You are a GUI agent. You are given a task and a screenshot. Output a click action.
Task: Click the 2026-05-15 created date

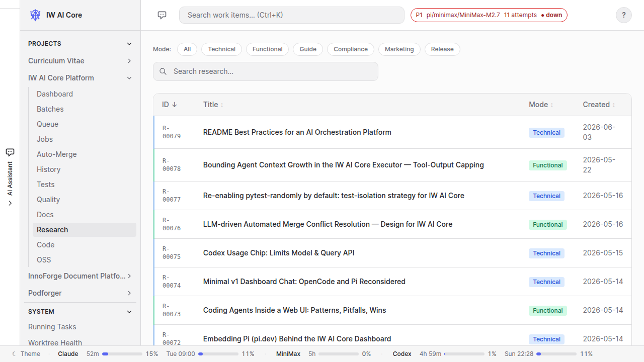[603, 253]
